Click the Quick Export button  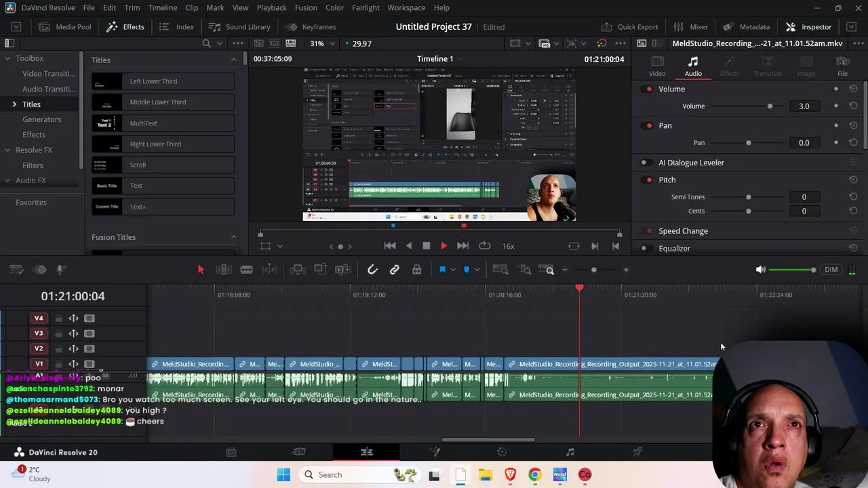coord(630,26)
